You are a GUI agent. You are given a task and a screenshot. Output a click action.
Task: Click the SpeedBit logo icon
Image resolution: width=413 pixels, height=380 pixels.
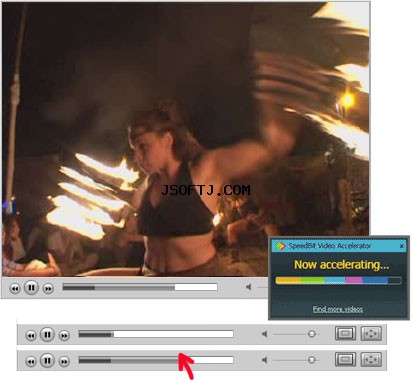(x=280, y=246)
